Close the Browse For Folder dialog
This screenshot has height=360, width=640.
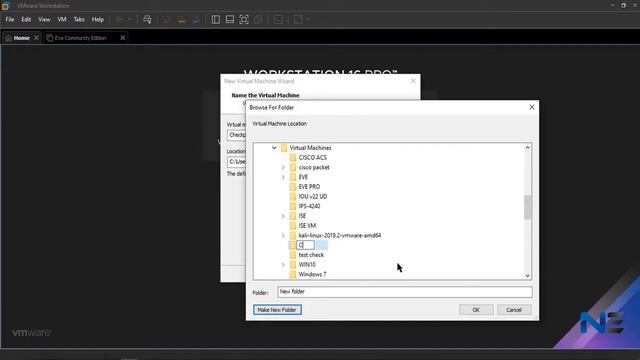tap(531, 107)
